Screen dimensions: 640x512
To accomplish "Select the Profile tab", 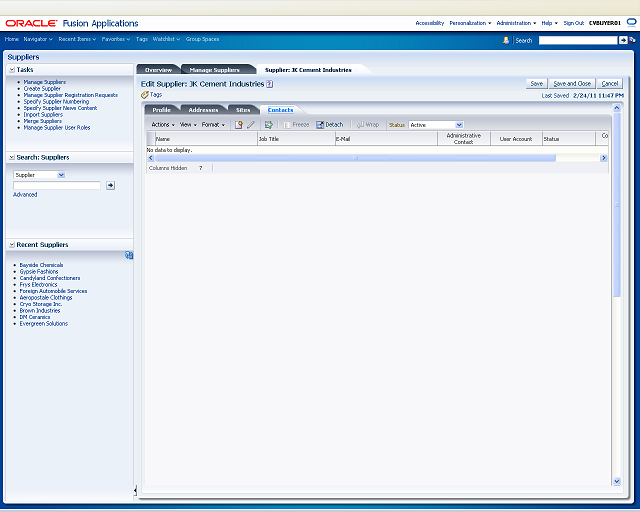I will (x=161, y=110).
